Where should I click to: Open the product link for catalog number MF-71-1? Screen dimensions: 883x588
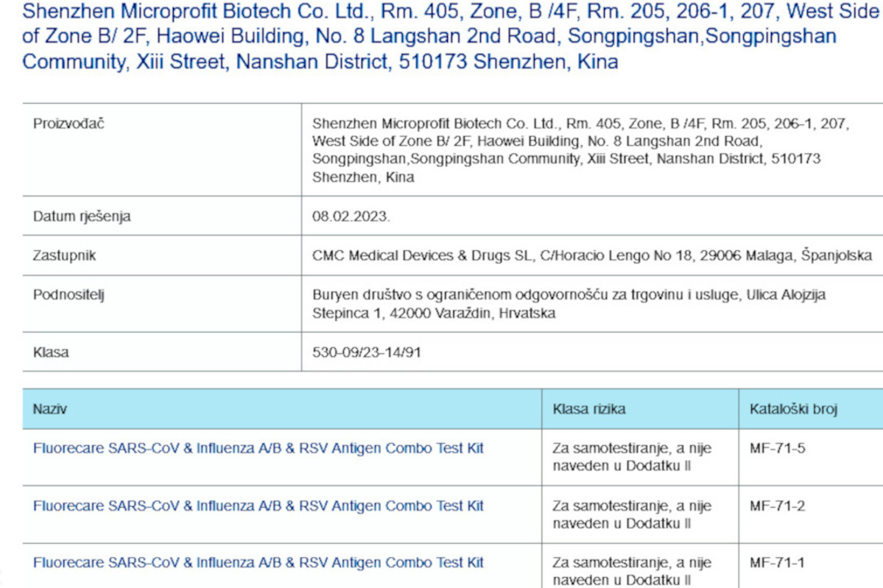point(258,563)
